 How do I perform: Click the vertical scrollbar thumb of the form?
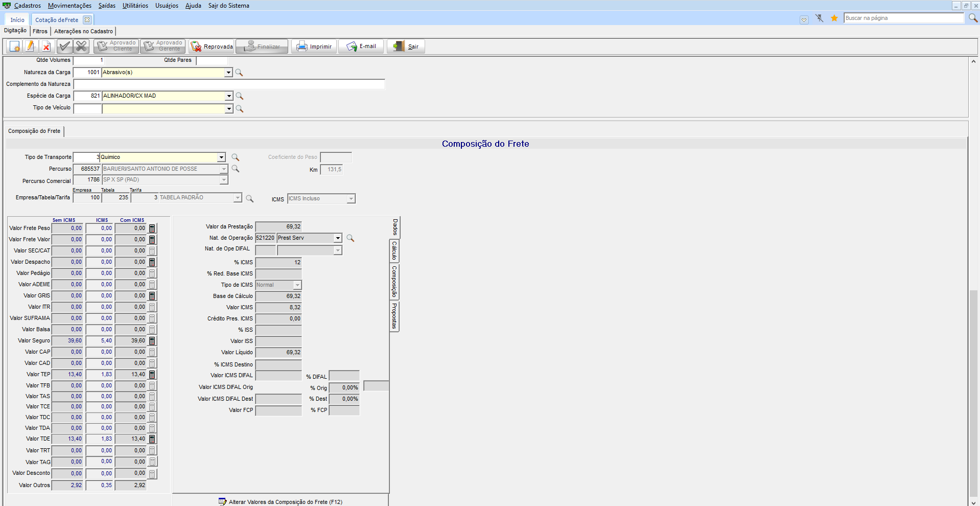pyautogui.click(x=973, y=394)
